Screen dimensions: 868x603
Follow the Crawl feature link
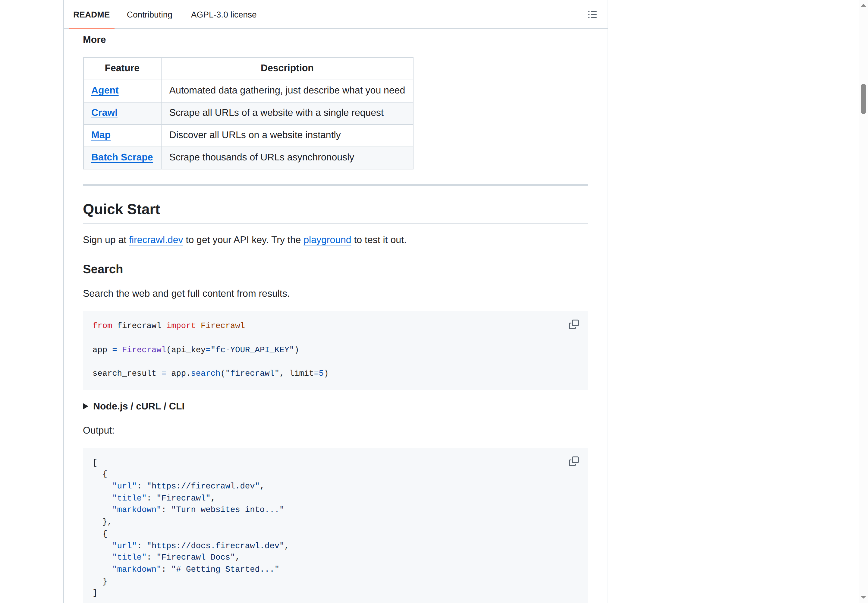tap(104, 112)
